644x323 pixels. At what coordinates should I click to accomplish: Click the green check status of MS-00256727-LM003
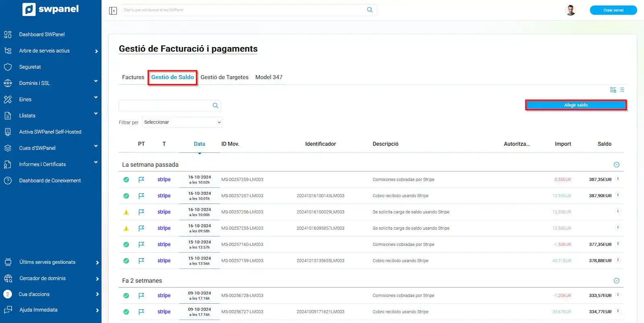(x=126, y=312)
